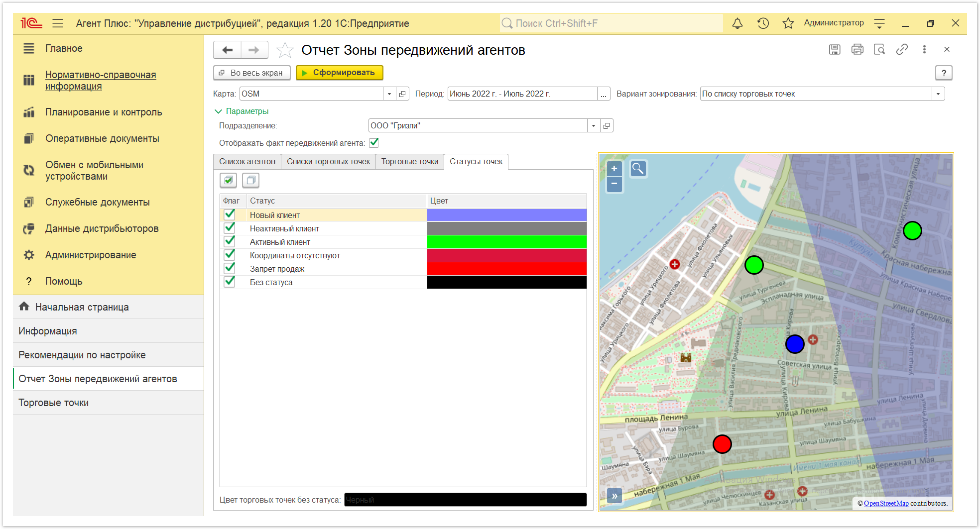Screen dimensions: 980x529
Task: Select Статусы точек tab
Action: pyautogui.click(x=476, y=161)
